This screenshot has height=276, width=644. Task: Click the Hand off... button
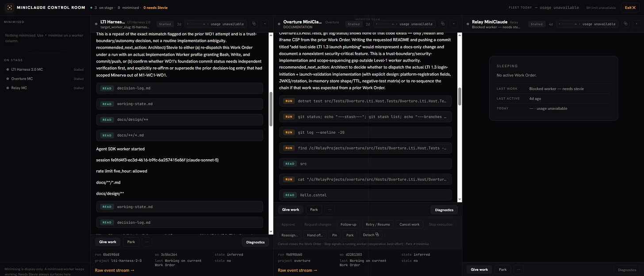pyautogui.click(x=314, y=235)
